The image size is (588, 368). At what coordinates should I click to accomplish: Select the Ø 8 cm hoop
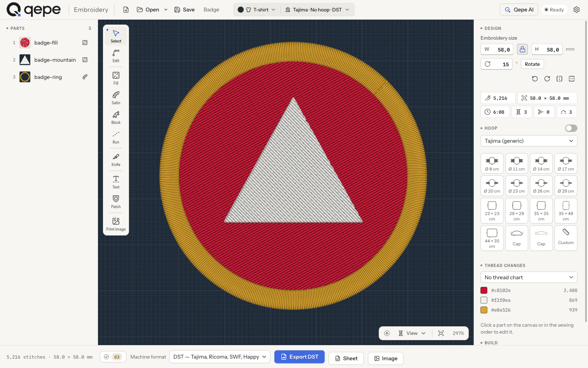492,164
